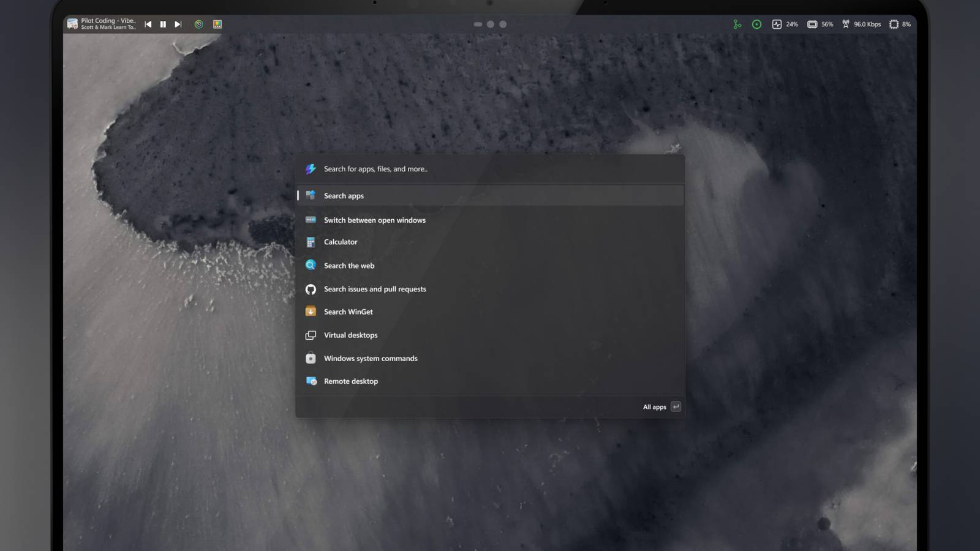980x551 pixels.
Task: Select the Search apps command
Action: click(344, 196)
